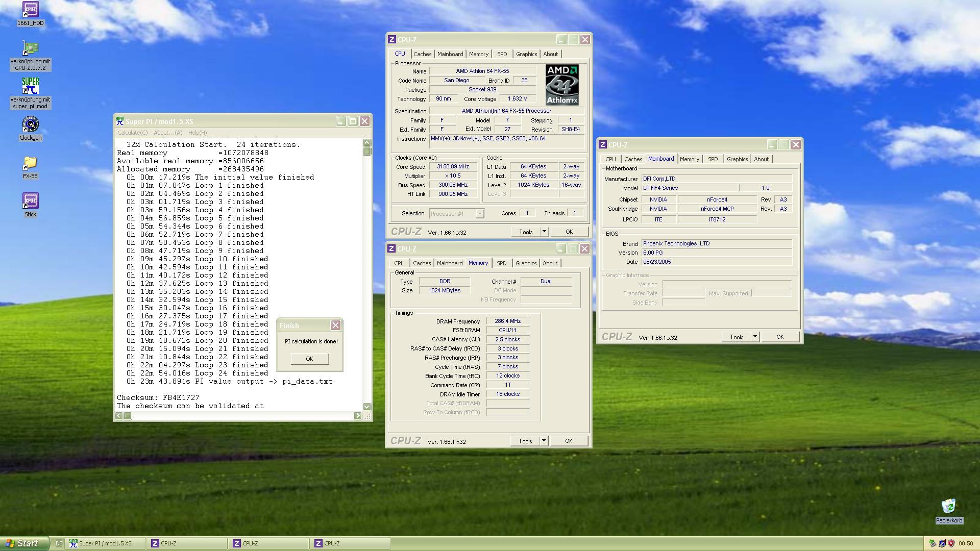
Task: Select Caches tab in top CPU-Z window
Action: (x=422, y=54)
